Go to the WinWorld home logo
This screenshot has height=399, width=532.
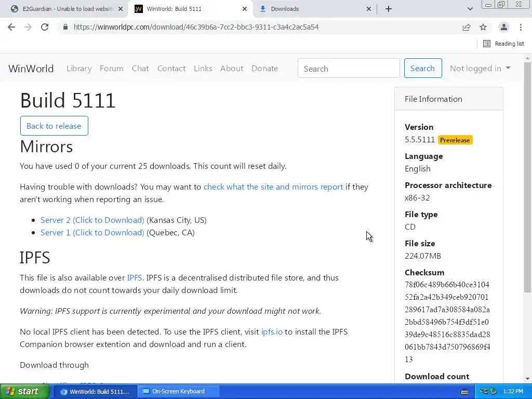tap(31, 69)
